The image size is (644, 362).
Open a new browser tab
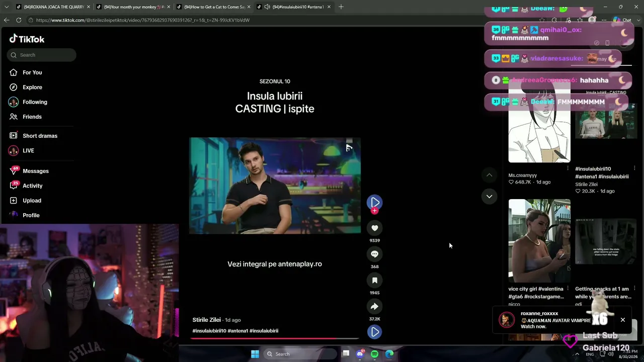pos(341,7)
